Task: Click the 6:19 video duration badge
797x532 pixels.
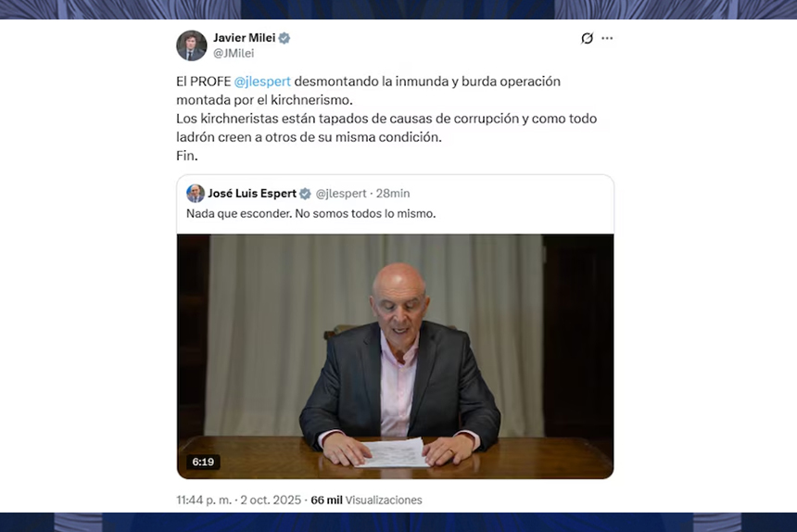Action: click(x=203, y=462)
